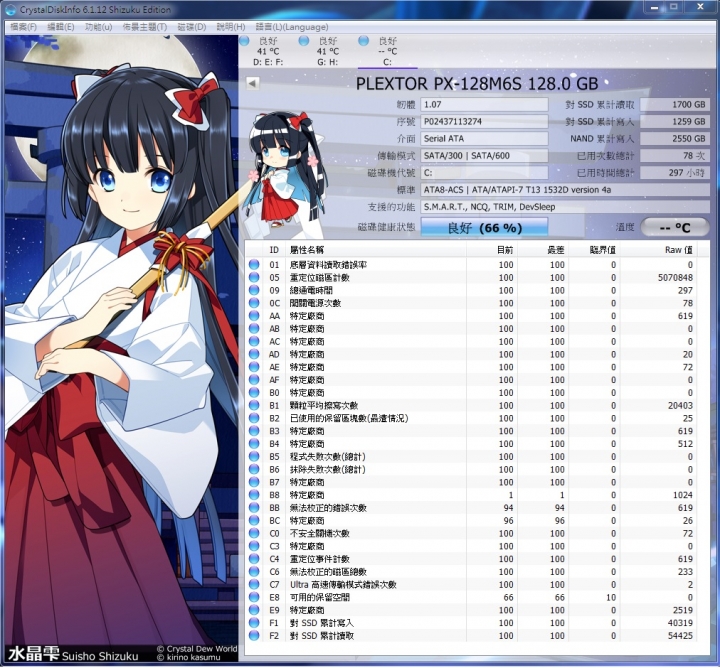Open the 編輯(E) menu
720x668 pixels.
point(61,27)
